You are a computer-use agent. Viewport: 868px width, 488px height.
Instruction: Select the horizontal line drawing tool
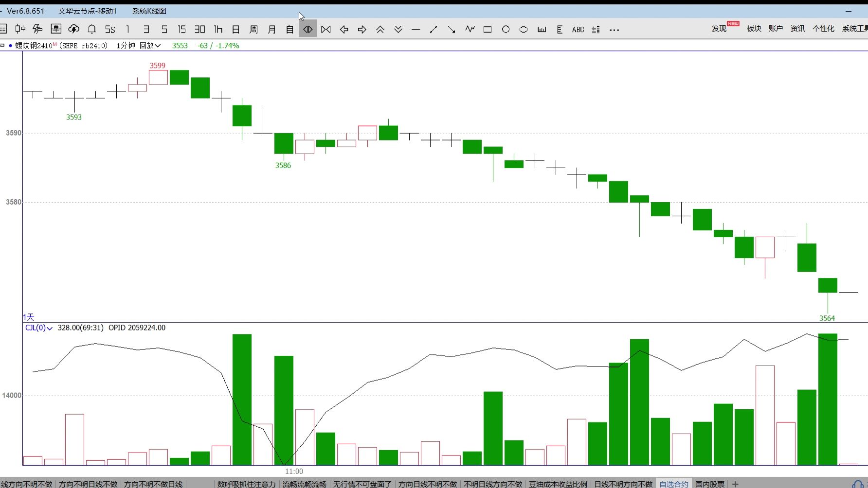pos(416,30)
